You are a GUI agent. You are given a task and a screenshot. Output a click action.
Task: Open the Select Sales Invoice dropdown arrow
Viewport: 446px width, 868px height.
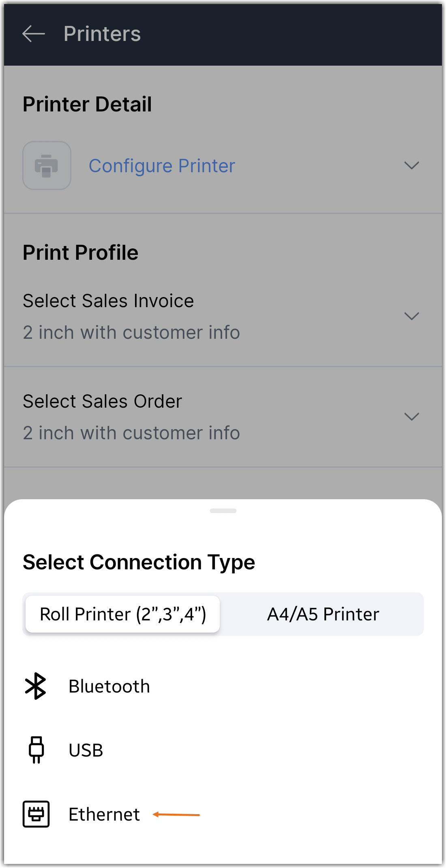point(412,316)
